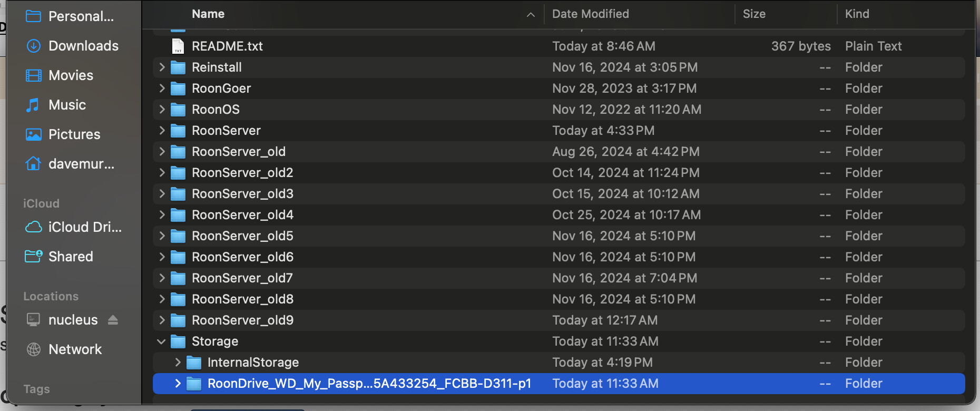
Task: Select the RoonGoer folder icon
Action: tap(178, 89)
